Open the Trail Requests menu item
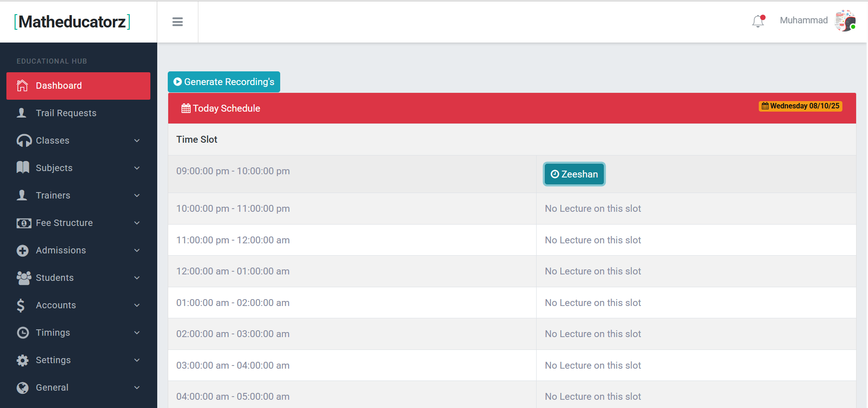Viewport: 868px width, 408px height. 66,113
